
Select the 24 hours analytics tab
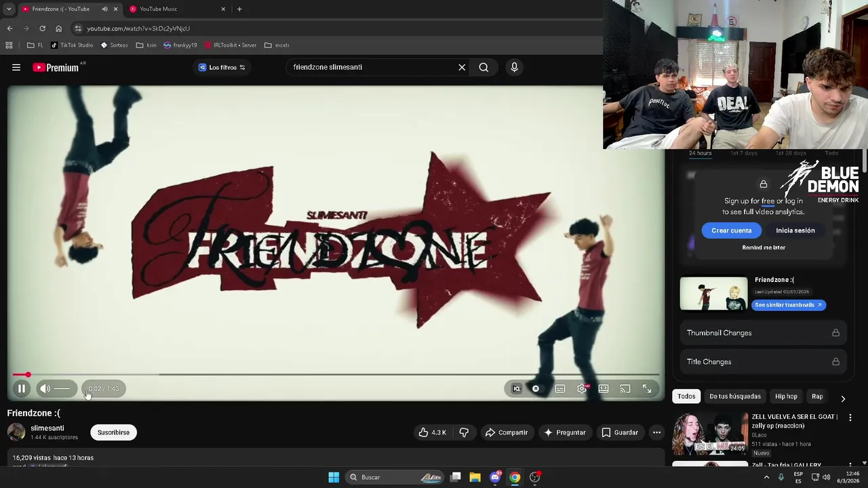tap(700, 153)
